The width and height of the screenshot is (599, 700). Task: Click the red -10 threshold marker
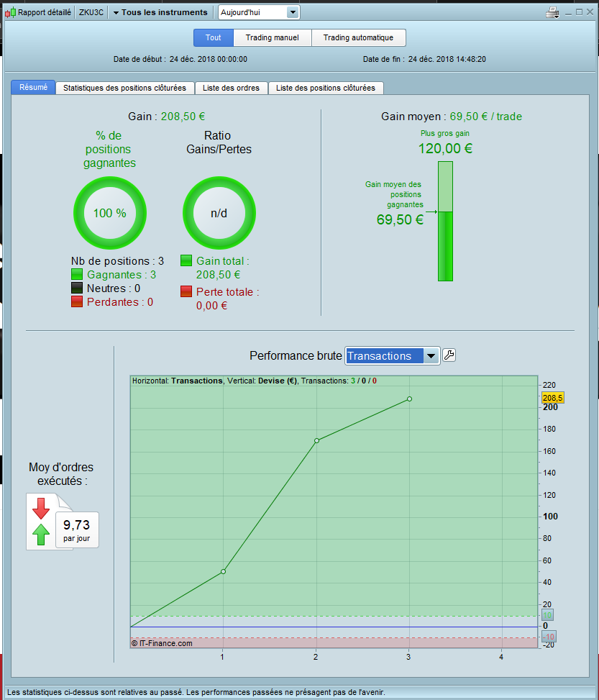point(549,637)
